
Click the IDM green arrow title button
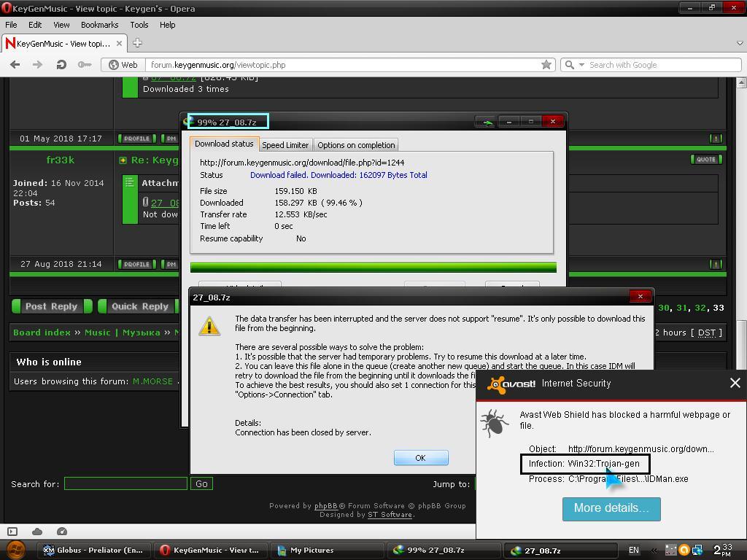487,122
